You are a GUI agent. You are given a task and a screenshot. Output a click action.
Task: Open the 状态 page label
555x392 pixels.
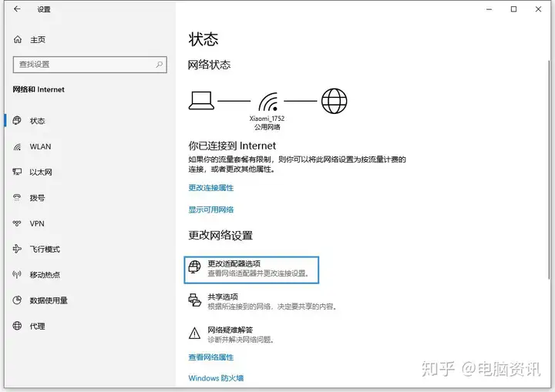pyautogui.click(x=37, y=121)
